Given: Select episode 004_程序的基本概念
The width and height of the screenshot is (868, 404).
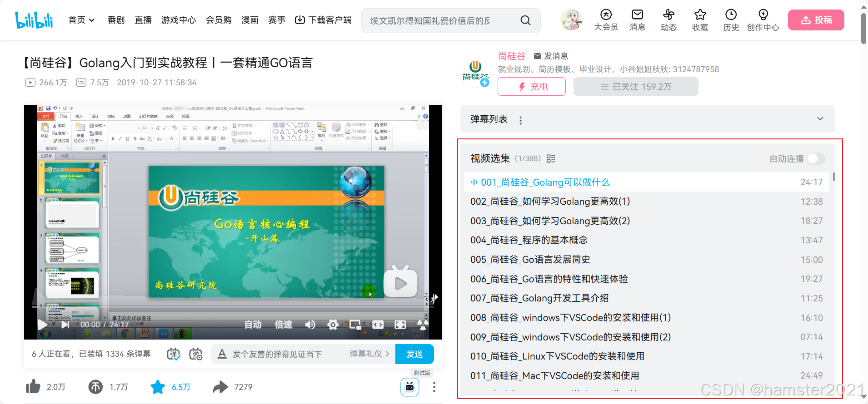Looking at the screenshot, I should coord(647,240).
